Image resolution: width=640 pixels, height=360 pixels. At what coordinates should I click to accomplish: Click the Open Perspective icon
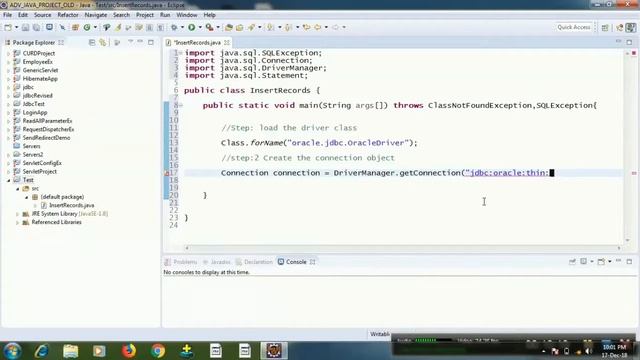click(x=605, y=27)
